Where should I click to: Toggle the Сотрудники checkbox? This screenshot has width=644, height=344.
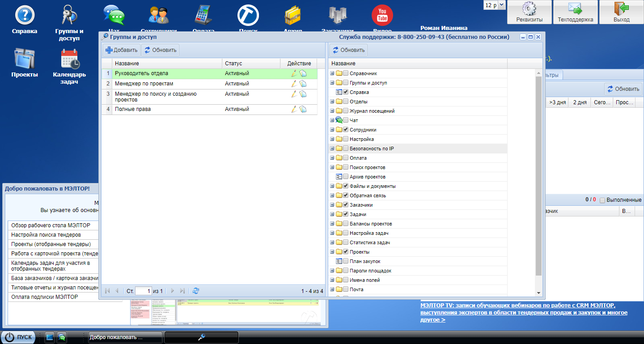click(346, 130)
